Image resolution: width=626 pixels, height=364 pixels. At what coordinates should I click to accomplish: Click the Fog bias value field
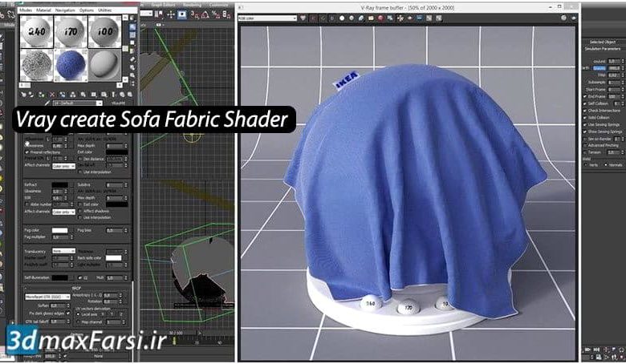click(x=115, y=230)
